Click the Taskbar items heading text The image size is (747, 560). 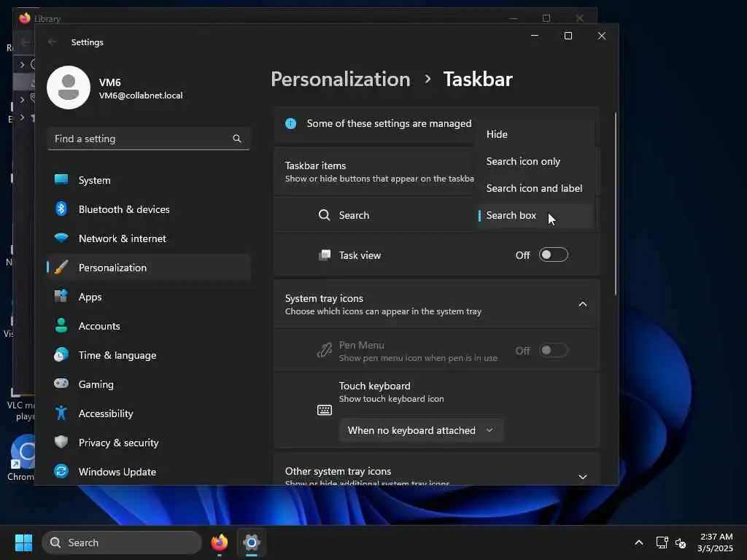point(315,166)
